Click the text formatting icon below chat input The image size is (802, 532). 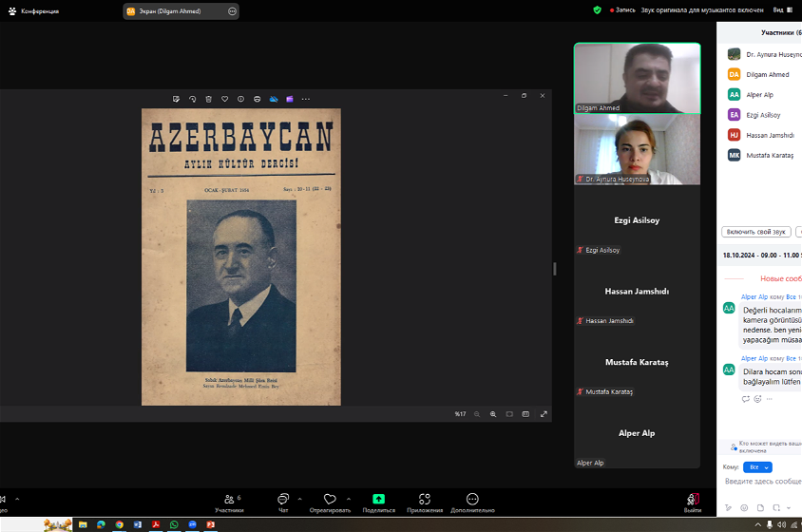pos(728,507)
